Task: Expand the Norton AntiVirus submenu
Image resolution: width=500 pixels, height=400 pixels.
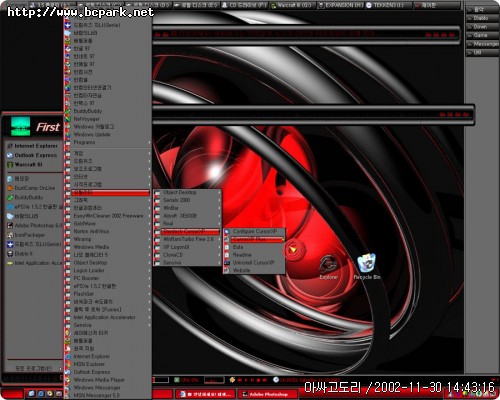Action: [149, 231]
